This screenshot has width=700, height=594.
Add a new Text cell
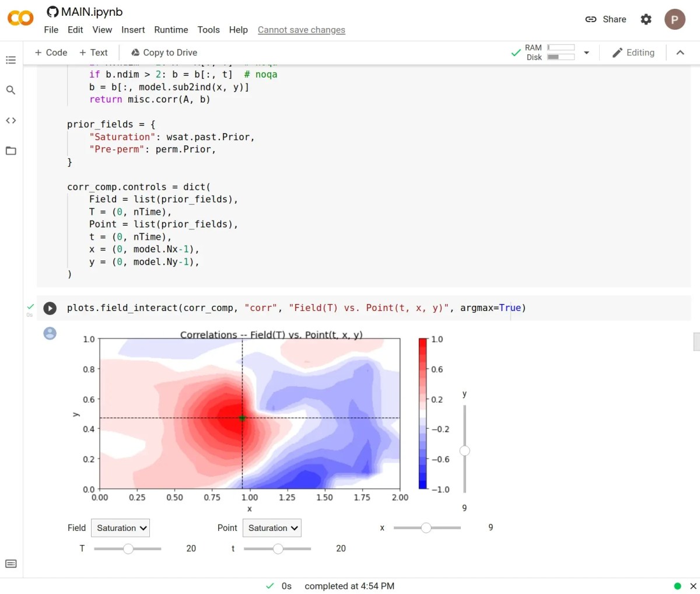pyautogui.click(x=93, y=53)
